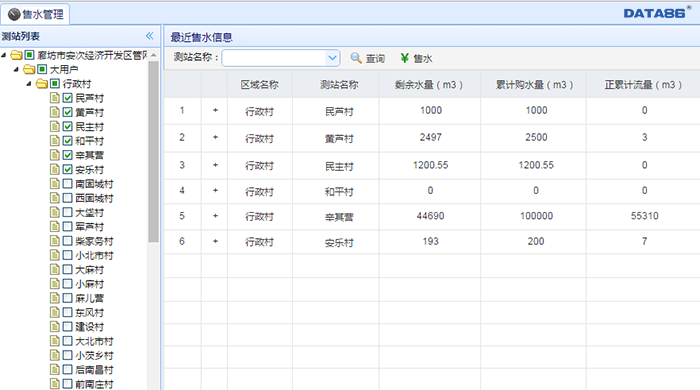Click the file icon beside 南固城村

point(54,183)
